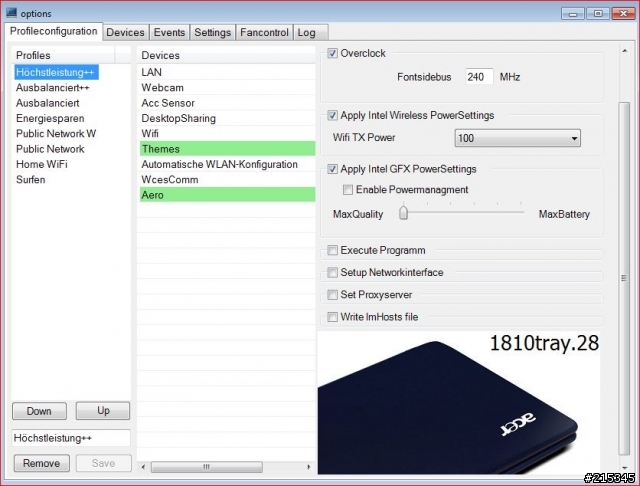Click the profile name text field
Image resolution: width=640 pixels, height=486 pixels.
click(x=71, y=438)
